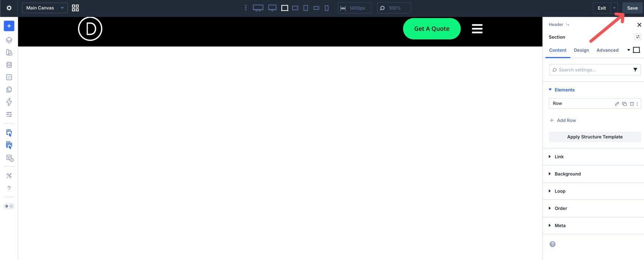
Task: Open the history list panel
Action: (x=9, y=114)
